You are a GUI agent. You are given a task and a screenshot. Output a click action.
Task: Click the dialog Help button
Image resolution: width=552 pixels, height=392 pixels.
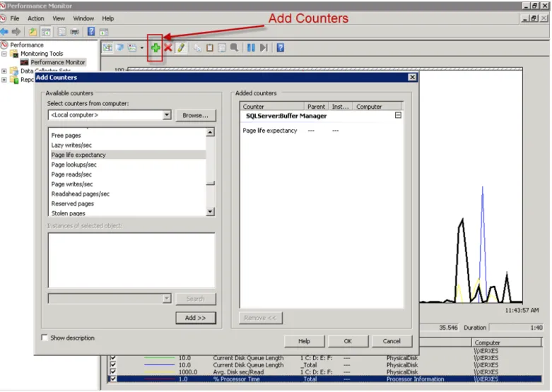(x=304, y=341)
